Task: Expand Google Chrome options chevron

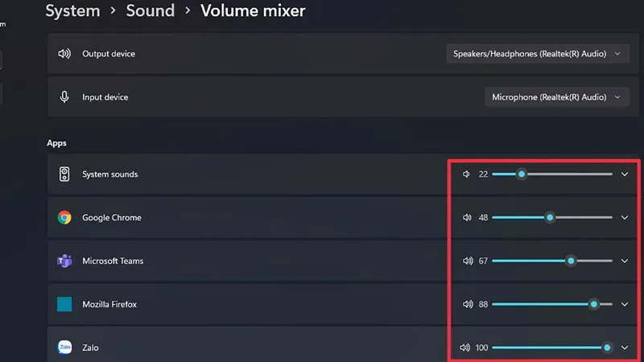Action: (x=625, y=217)
